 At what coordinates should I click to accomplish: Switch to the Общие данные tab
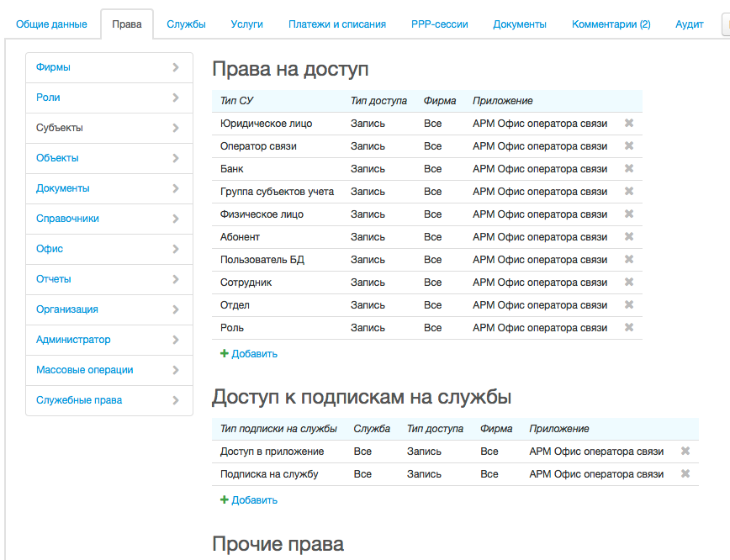point(51,24)
